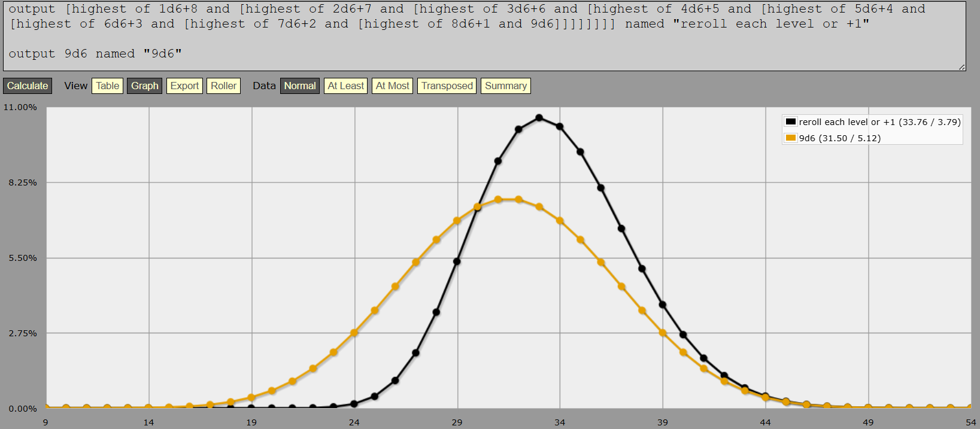Click the "2.75%" y-axis label
Viewport: 980px width, 429px height.
pyautogui.click(x=23, y=333)
